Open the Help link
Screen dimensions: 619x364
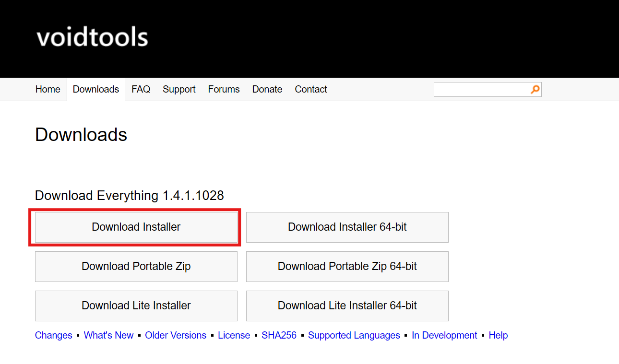tap(498, 335)
